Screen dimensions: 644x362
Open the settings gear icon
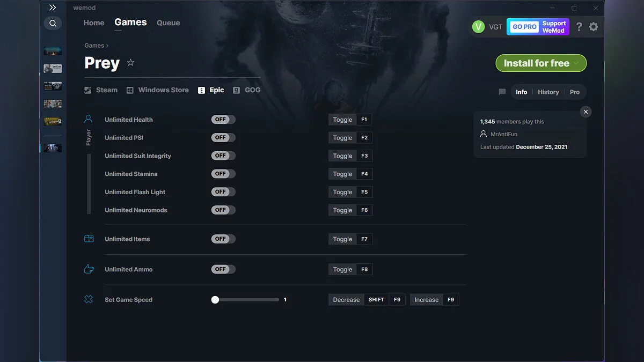click(x=593, y=27)
